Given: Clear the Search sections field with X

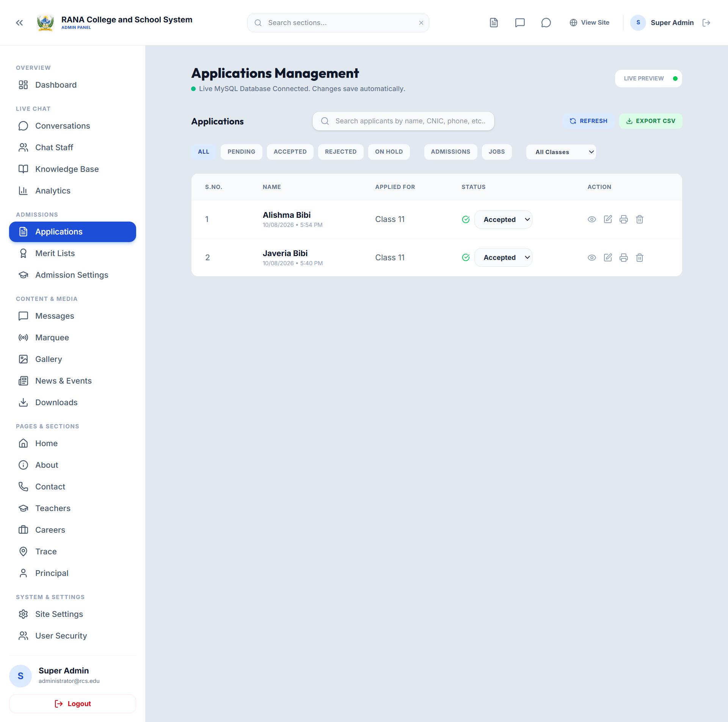Looking at the screenshot, I should [x=421, y=23].
